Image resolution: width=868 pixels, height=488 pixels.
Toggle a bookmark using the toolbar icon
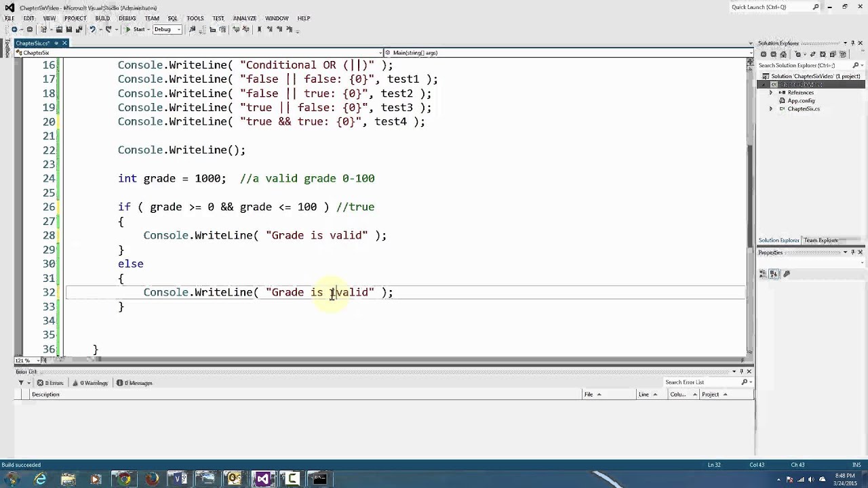pos(259,29)
